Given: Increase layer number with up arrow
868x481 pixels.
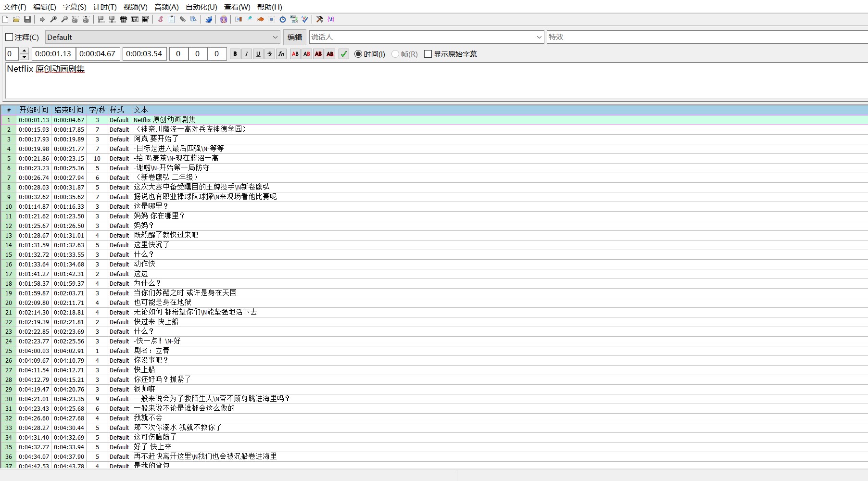Looking at the screenshot, I should pos(25,51).
